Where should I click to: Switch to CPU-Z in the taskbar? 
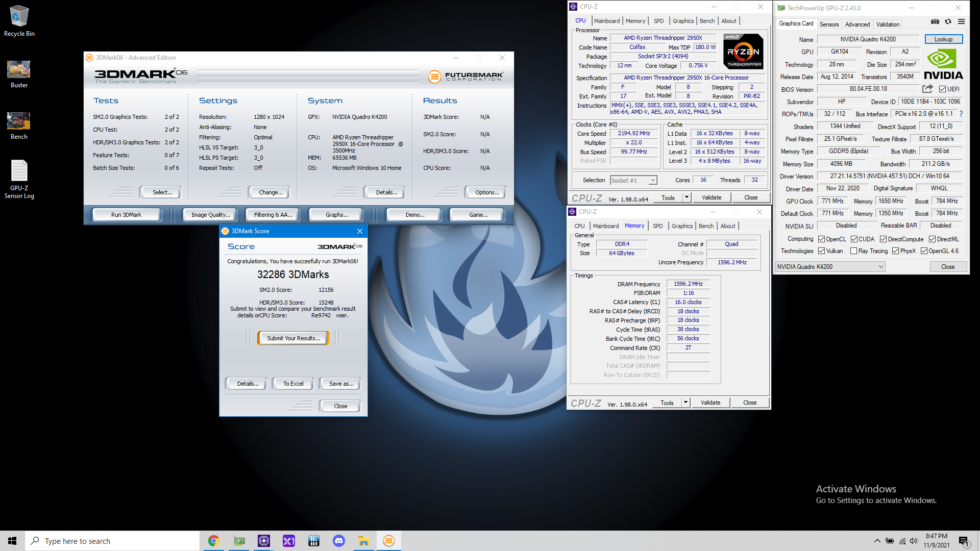point(264,541)
